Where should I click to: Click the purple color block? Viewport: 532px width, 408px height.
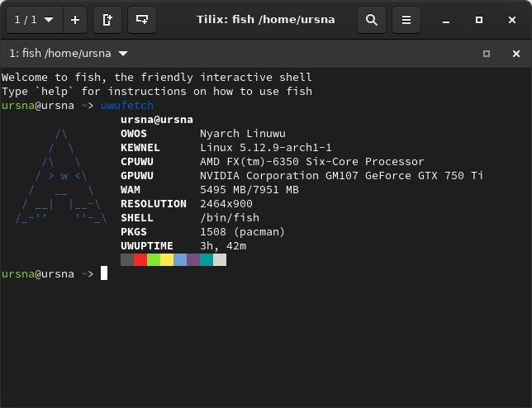click(x=193, y=260)
